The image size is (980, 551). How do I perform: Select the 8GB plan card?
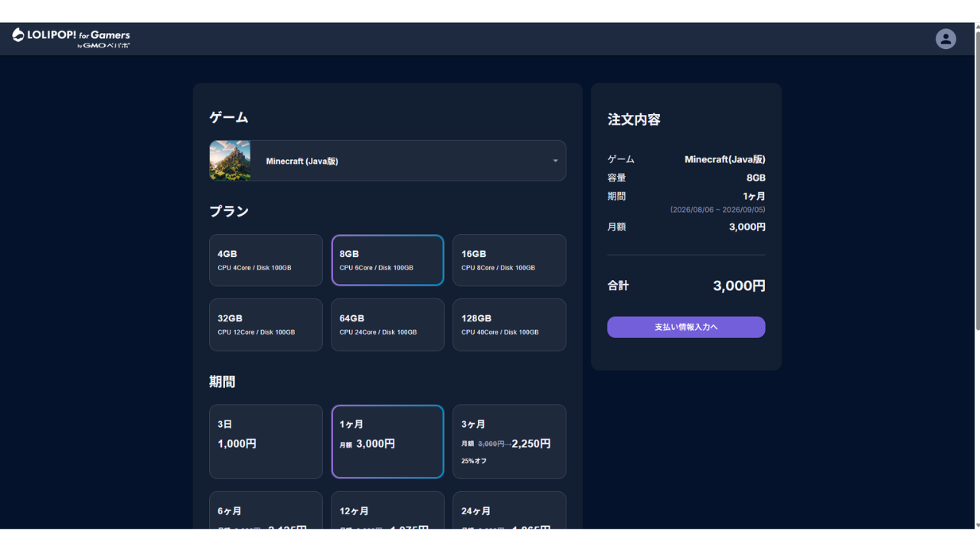click(387, 260)
